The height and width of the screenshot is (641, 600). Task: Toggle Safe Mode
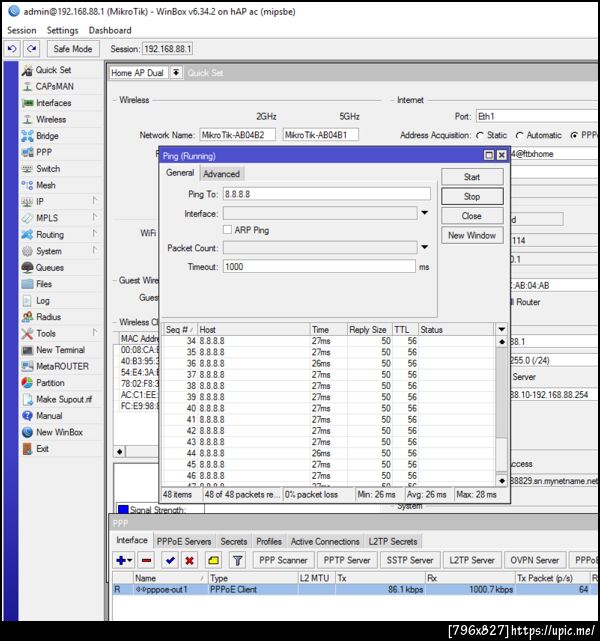(x=73, y=49)
